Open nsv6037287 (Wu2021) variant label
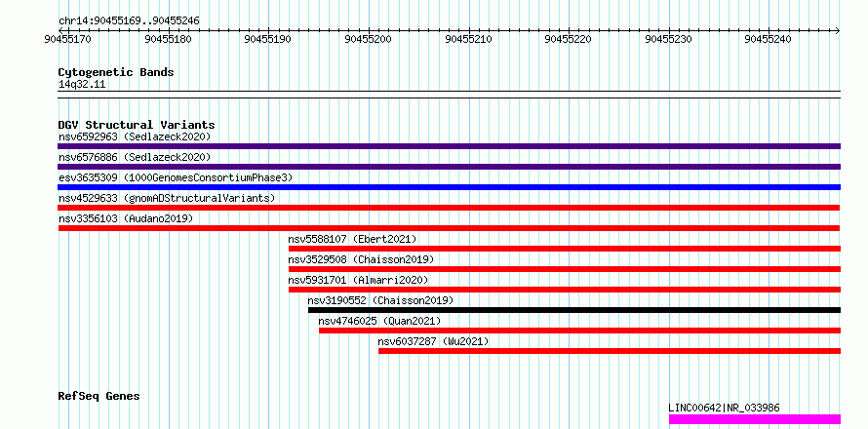This screenshot has height=429, width=868. 433,341
